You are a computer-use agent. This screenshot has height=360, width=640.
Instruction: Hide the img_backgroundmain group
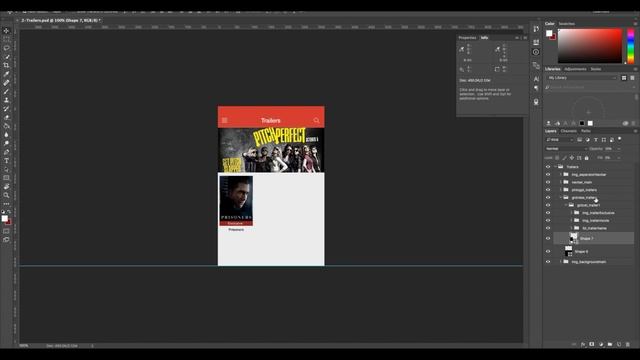pyautogui.click(x=548, y=262)
